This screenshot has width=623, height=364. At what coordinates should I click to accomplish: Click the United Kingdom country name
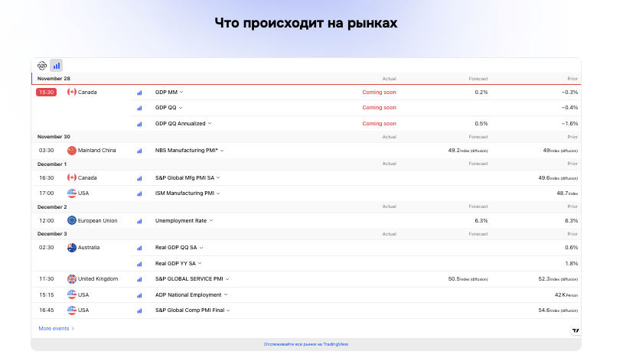pos(98,279)
